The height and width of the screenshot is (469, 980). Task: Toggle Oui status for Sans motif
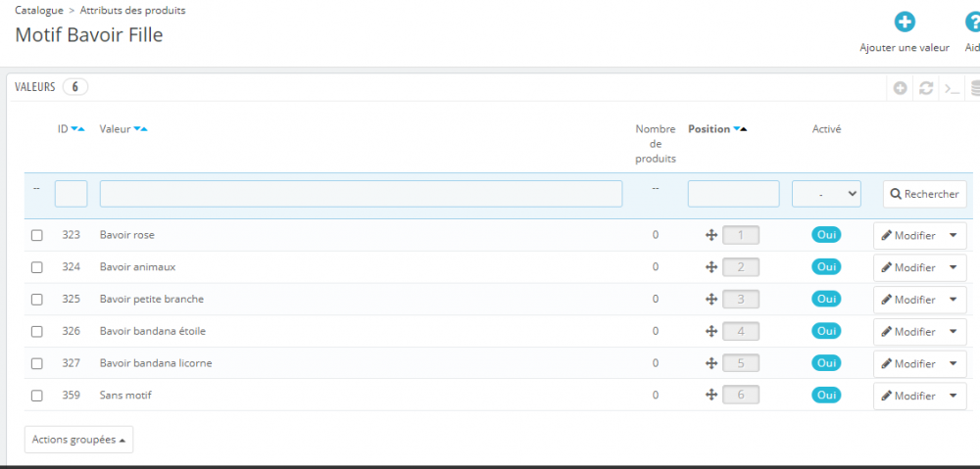(826, 395)
